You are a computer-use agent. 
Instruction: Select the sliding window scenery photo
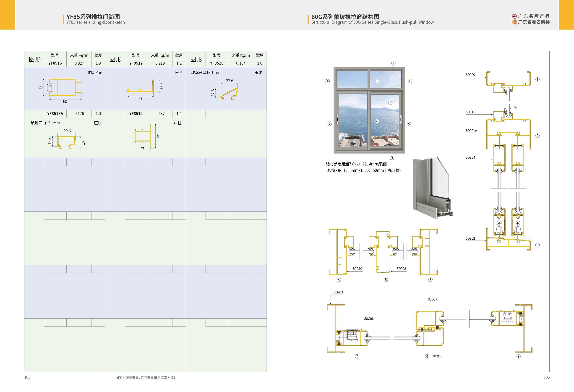click(x=369, y=110)
